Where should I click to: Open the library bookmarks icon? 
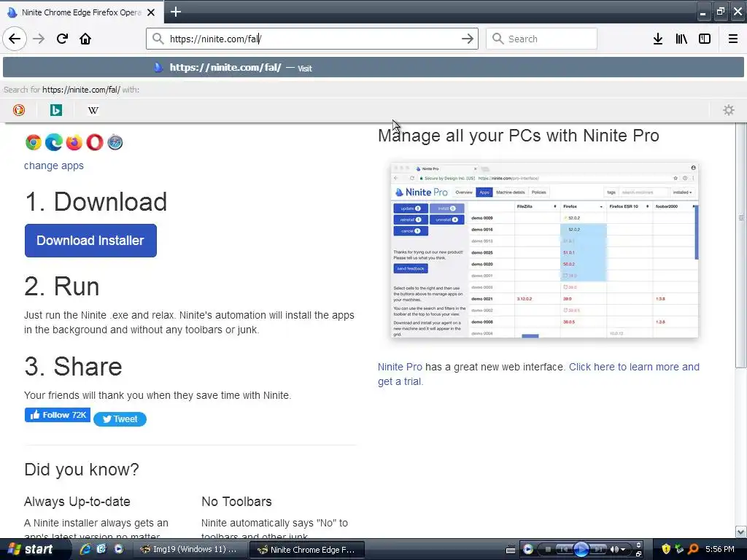681,39
